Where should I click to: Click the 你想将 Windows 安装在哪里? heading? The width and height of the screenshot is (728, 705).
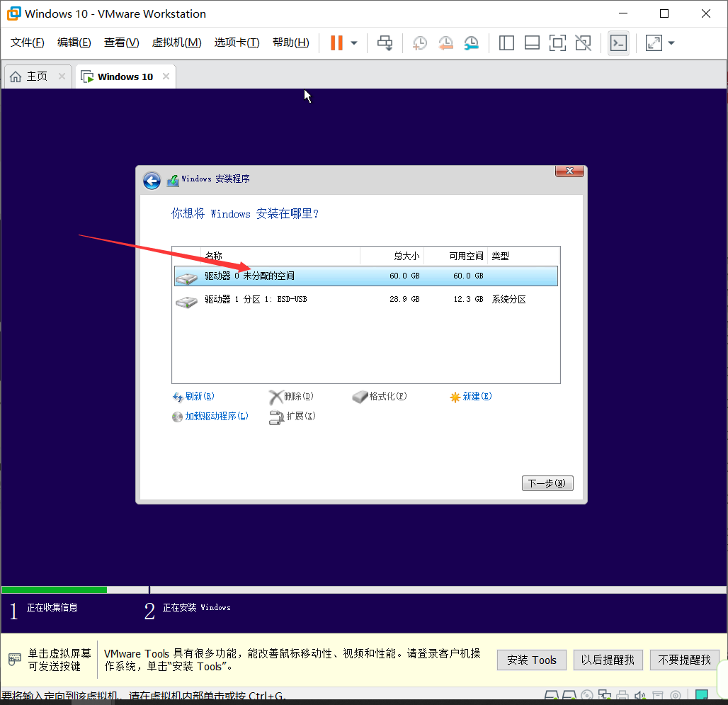click(245, 214)
